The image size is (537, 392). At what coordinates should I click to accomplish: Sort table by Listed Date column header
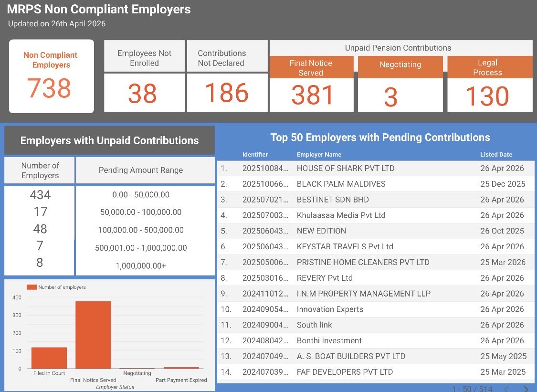(x=496, y=155)
